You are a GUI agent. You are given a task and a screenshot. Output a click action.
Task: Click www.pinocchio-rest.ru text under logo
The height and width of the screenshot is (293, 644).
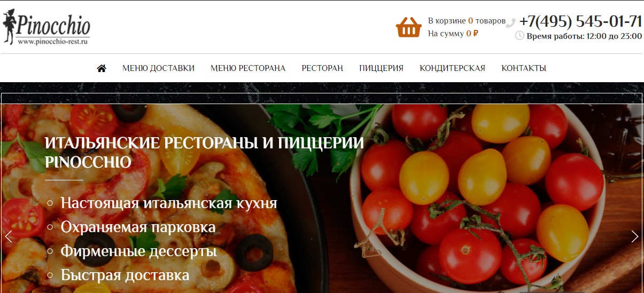pyautogui.click(x=52, y=41)
